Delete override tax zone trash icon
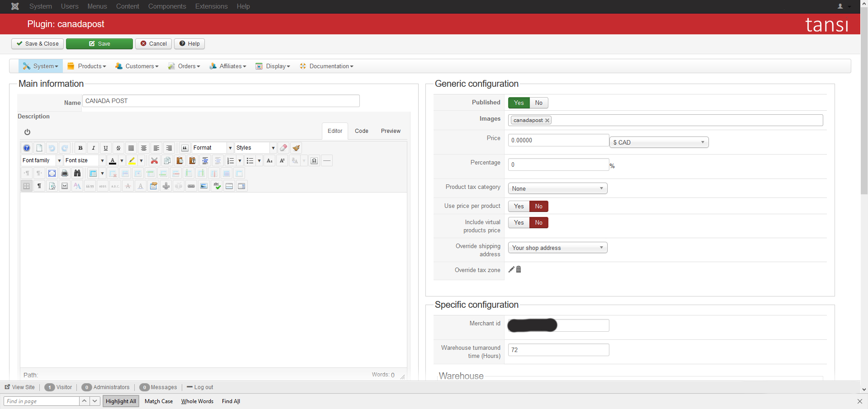The height and width of the screenshot is (409, 868). coord(519,269)
